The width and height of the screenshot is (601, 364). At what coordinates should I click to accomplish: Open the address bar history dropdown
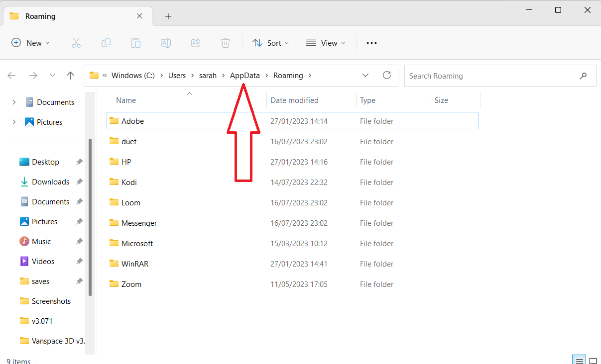coord(365,76)
